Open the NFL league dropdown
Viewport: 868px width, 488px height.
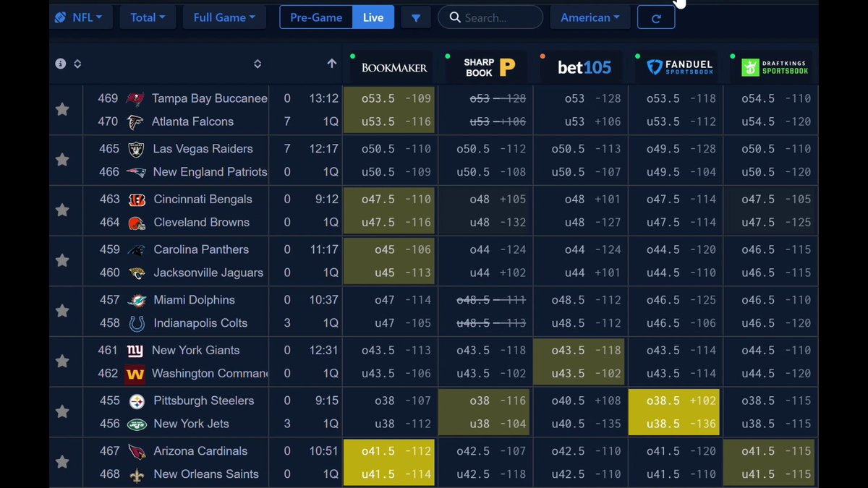[80, 17]
